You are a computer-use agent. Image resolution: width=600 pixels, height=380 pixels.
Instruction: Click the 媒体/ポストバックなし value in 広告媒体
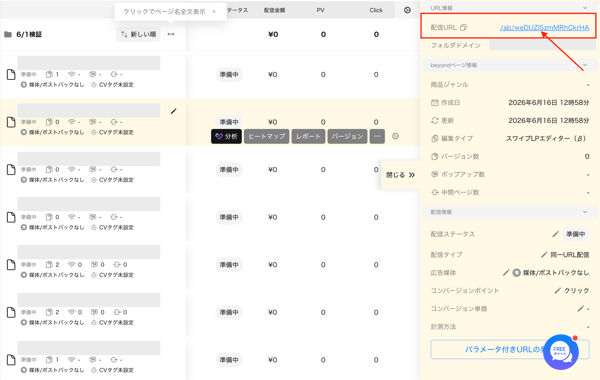[556, 272]
